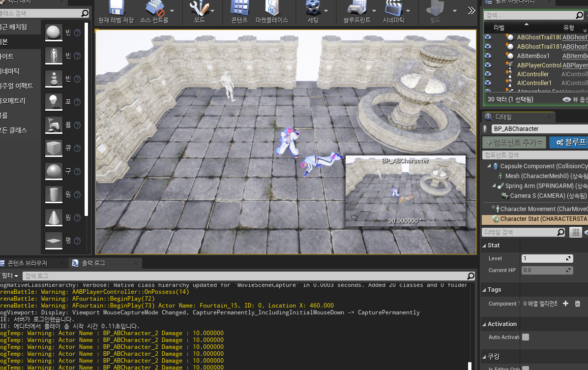Toggle visibility of ABGhostTrail180
The width and height of the screenshot is (588, 370).
(488, 37)
